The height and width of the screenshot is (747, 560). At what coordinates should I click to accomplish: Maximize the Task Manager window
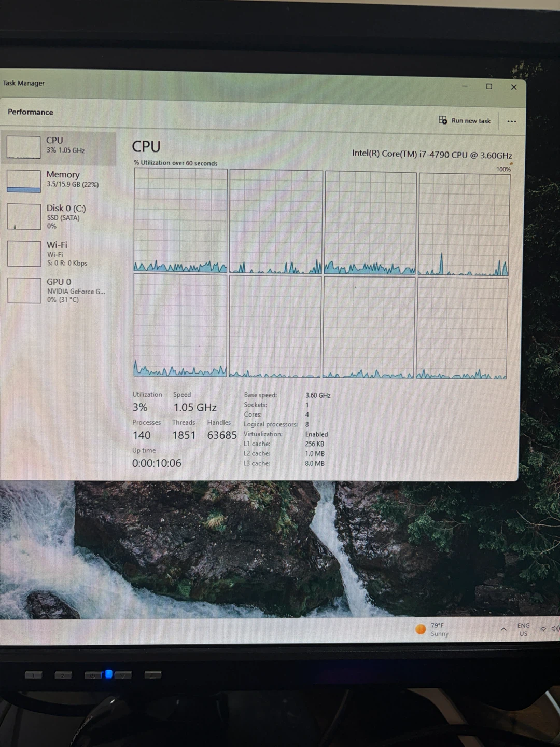[489, 86]
